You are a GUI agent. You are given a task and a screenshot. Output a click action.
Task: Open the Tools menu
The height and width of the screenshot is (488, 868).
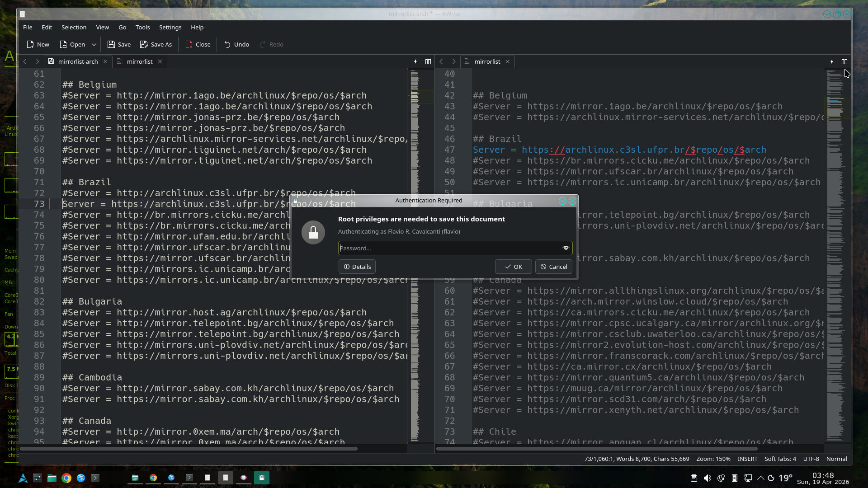(142, 27)
